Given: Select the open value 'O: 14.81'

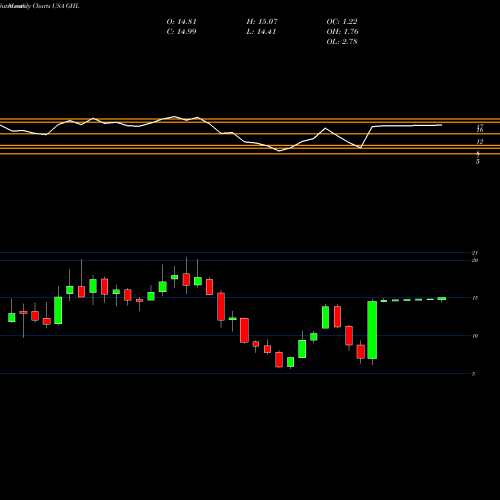Looking at the screenshot, I should coord(182,22).
